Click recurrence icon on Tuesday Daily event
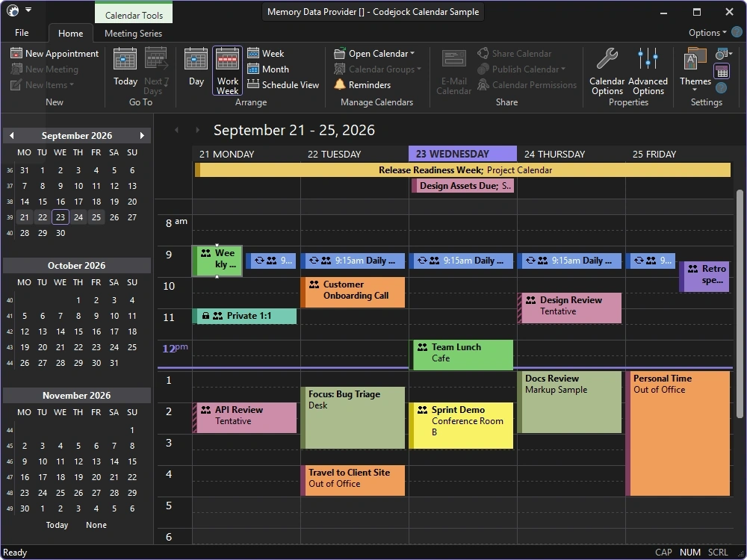The height and width of the screenshot is (560, 747). pos(314,261)
